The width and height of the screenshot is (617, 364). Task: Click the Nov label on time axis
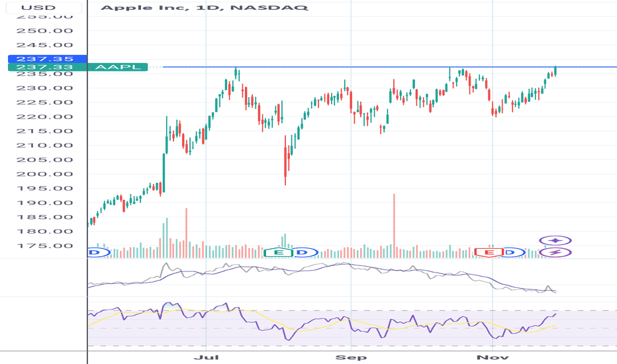(x=493, y=357)
